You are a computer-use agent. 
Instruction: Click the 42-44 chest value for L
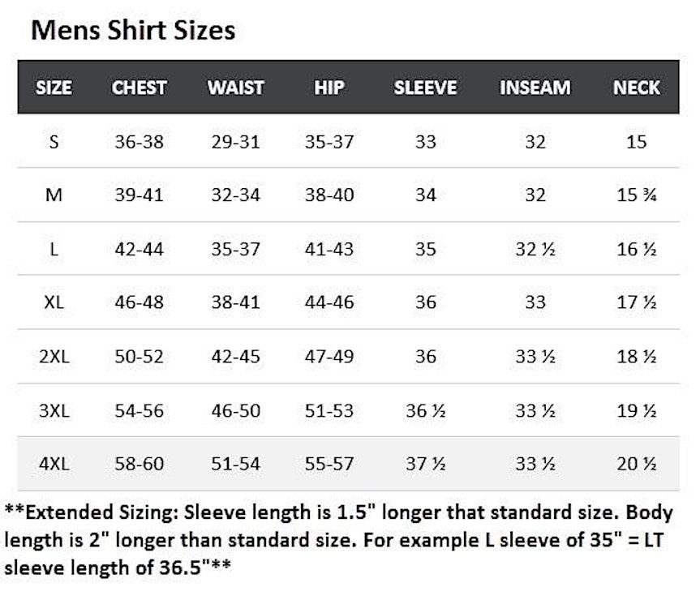point(139,249)
